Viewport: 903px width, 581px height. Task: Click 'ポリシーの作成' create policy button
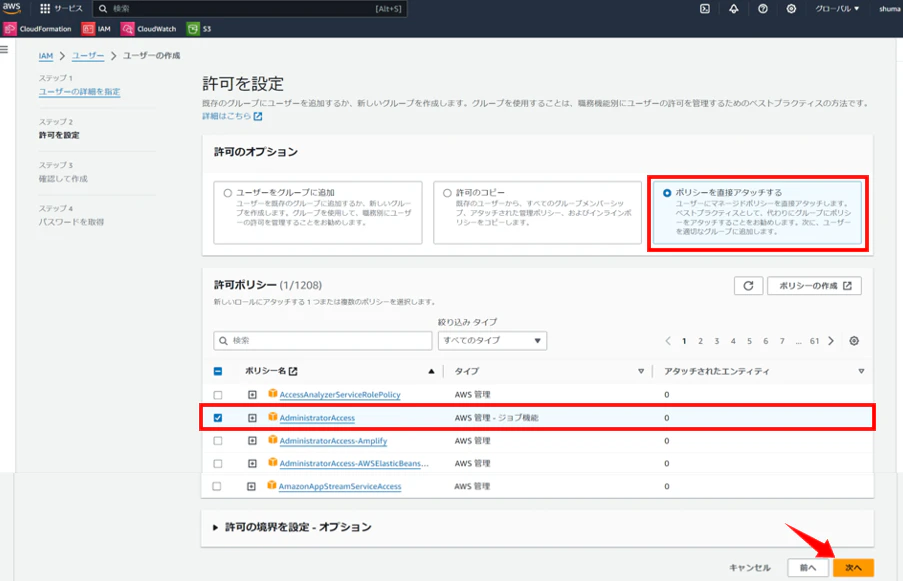tap(814, 286)
